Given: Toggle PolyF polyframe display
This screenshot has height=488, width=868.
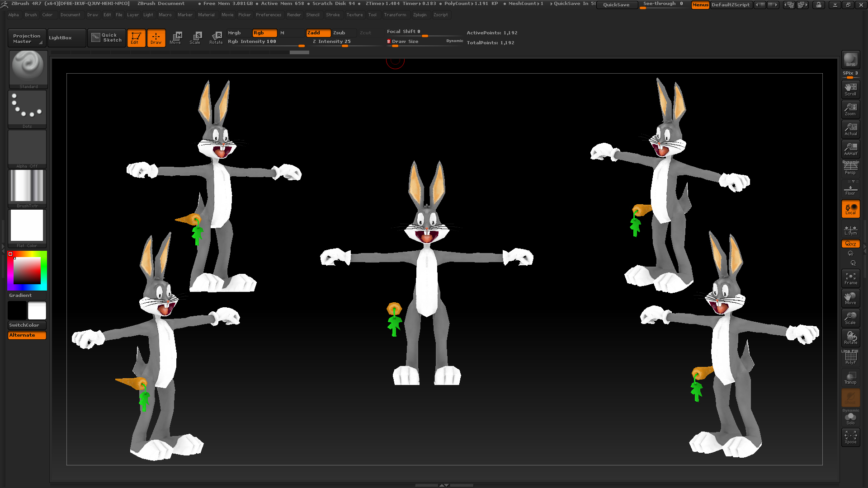Looking at the screenshot, I should [850, 358].
